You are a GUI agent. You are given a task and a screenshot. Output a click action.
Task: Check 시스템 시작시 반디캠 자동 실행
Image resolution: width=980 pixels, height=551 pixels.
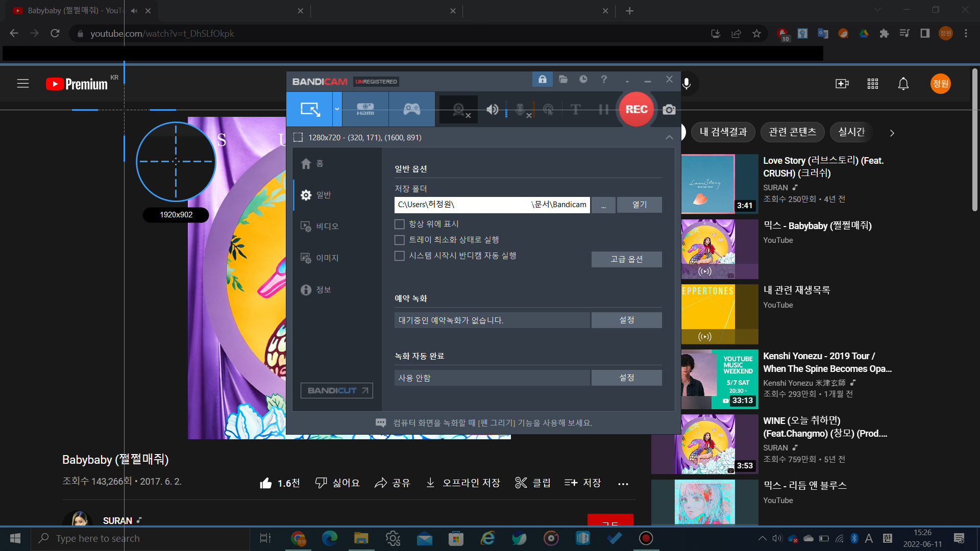pyautogui.click(x=400, y=256)
